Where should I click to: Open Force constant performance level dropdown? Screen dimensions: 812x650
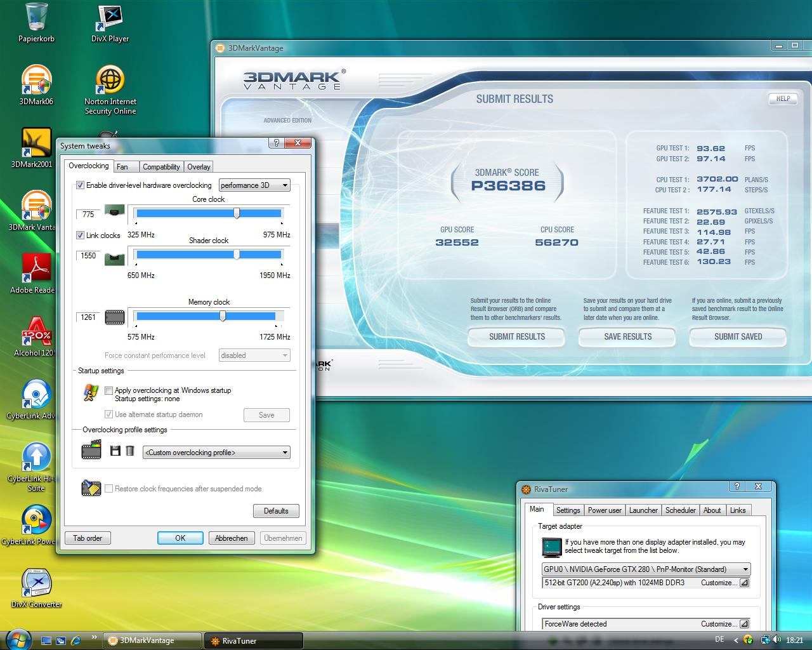254,355
